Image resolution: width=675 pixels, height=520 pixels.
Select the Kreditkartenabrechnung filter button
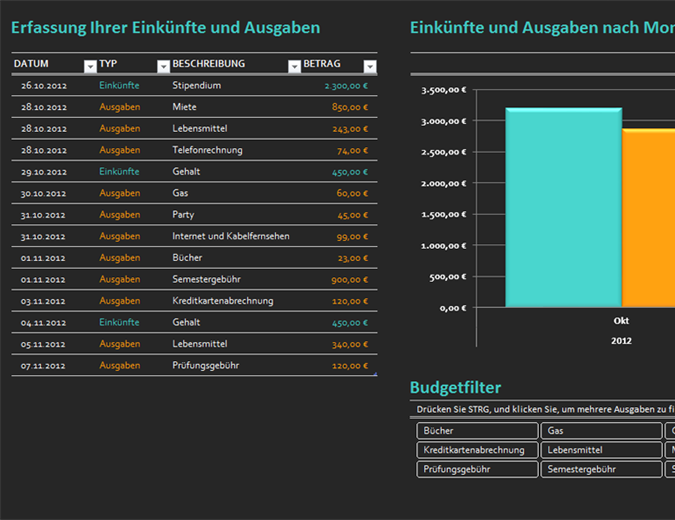pyautogui.click(x=477, y=450)
